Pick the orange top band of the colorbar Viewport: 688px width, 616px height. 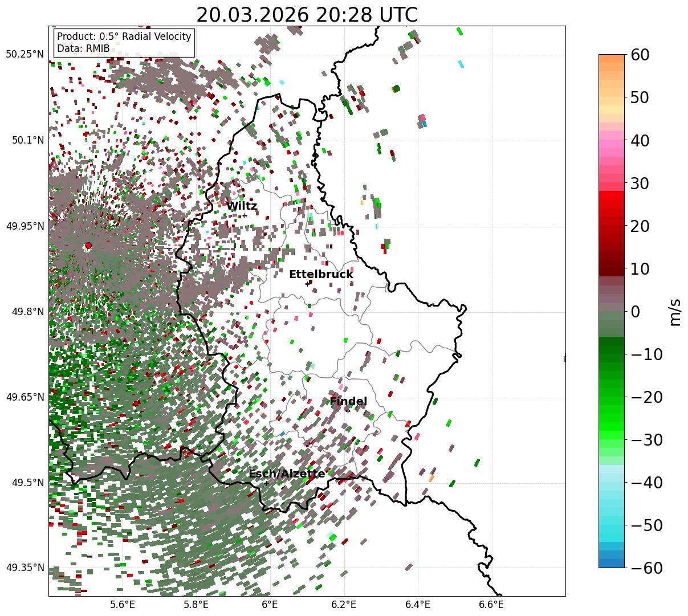tap(612, 59)
